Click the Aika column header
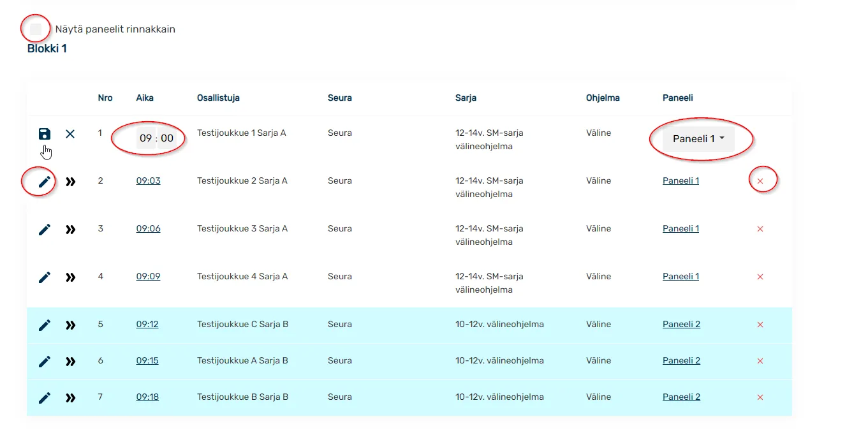Image resolution: width=868 pixels, height=440 pixels. [145, 98]
